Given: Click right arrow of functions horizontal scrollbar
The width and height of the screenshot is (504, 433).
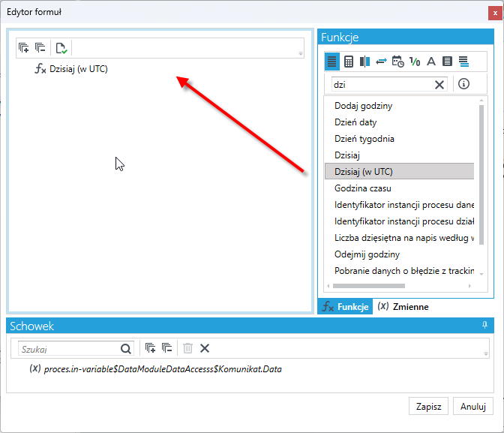Looking at the screenshot, I should tap(469, 286).
